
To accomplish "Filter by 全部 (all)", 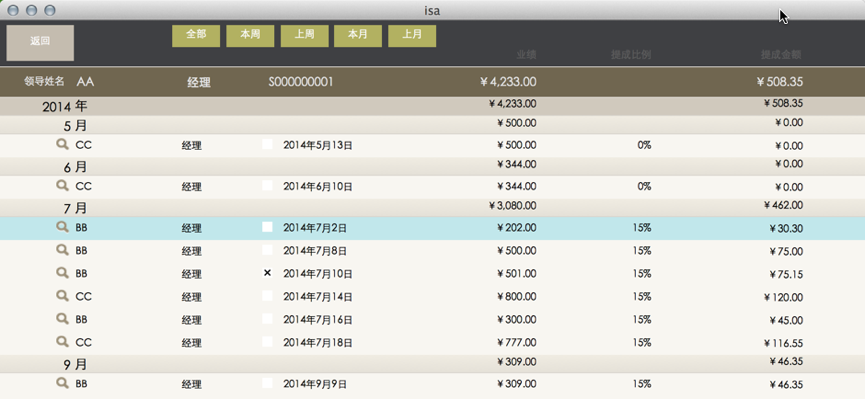I will click(x=196, y=36).
